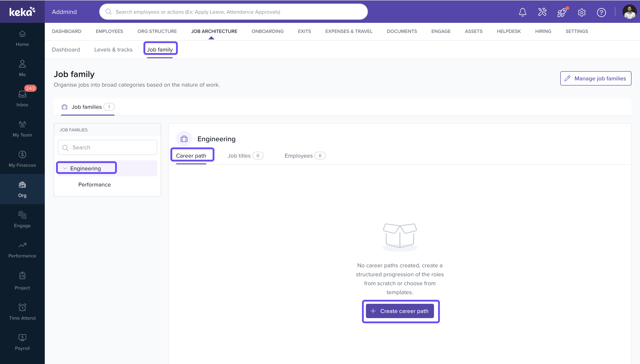Open Payroll in the sidebar
Image resolution: width=640 pixels, height=364 pixels.
(22, 342)
